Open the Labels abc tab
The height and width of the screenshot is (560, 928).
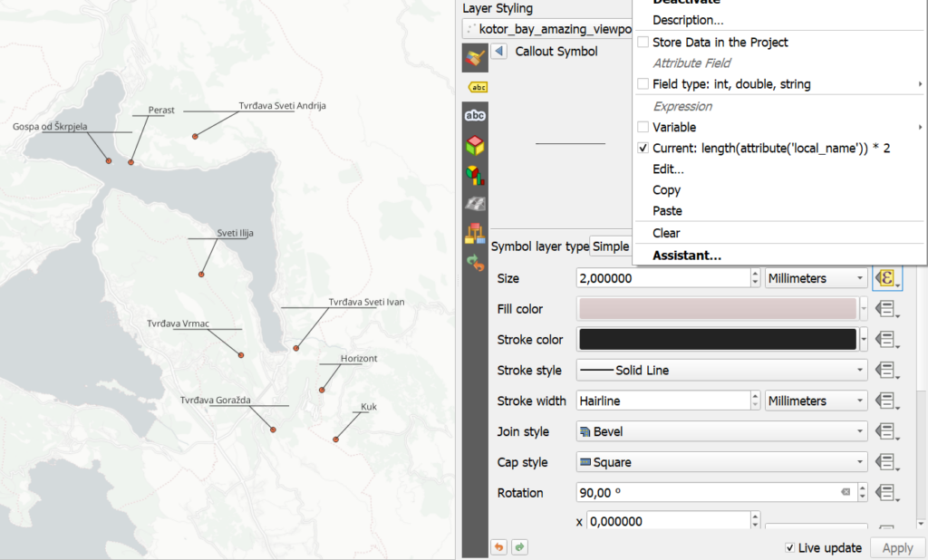[x=475, y=115]
